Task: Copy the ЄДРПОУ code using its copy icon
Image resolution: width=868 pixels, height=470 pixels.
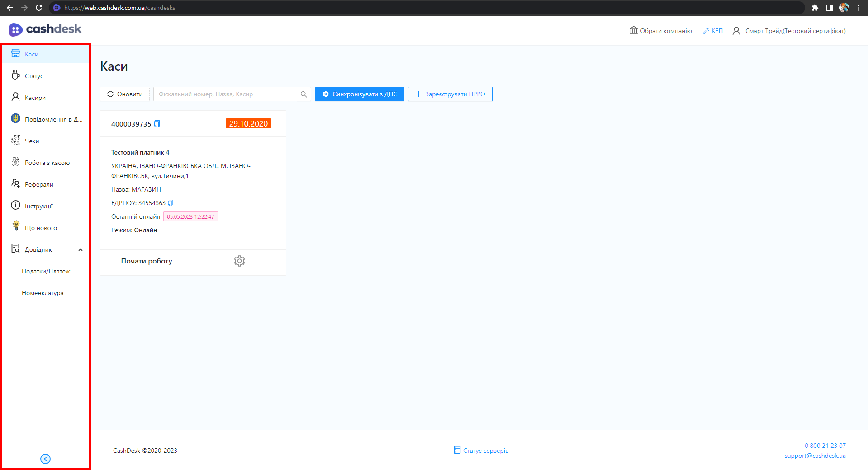Action: click(x=171, y=203)
